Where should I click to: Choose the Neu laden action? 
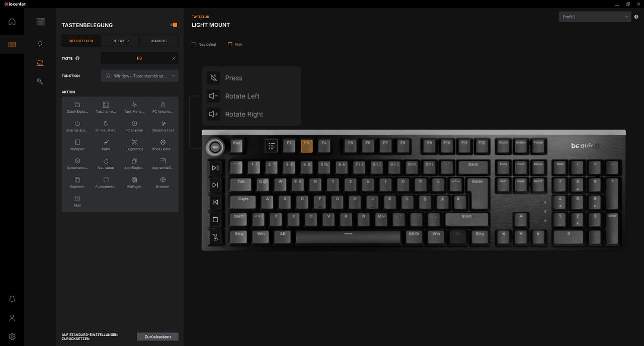[106, 161]
